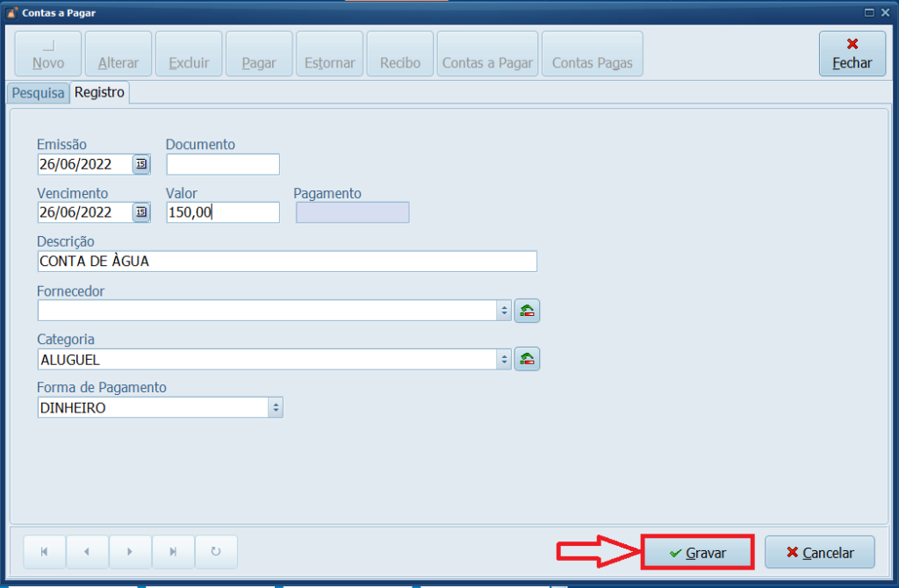This screenshot has width=899, height=588.
Task: Open the Vencimento calendar picker
Action: point(141,212)
